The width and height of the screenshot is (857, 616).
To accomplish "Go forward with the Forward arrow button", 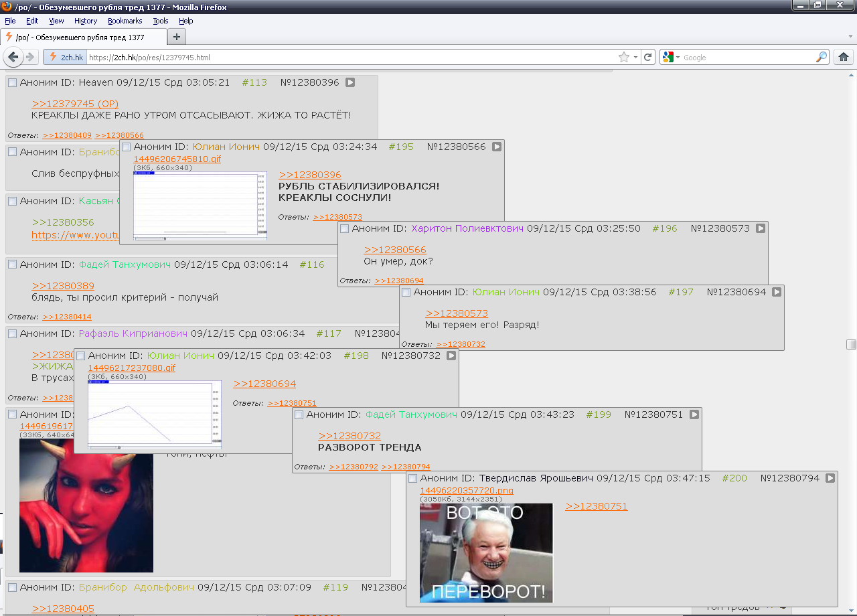I will pos(30,57).
